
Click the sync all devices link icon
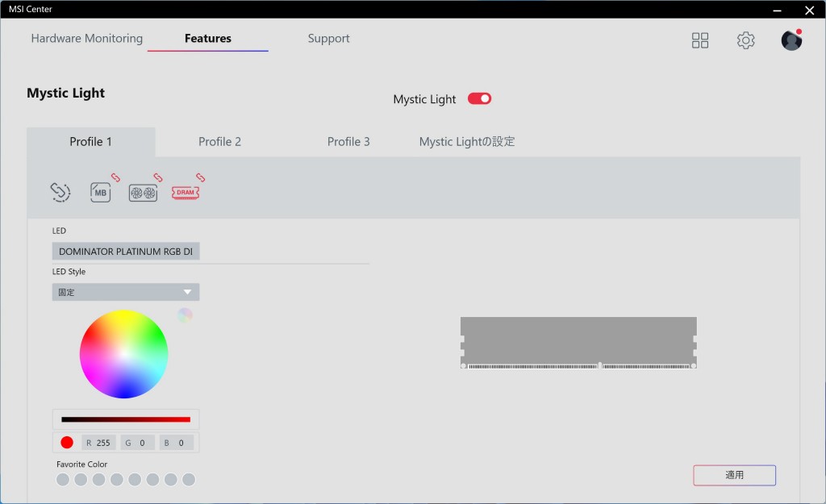pos(60,192)
